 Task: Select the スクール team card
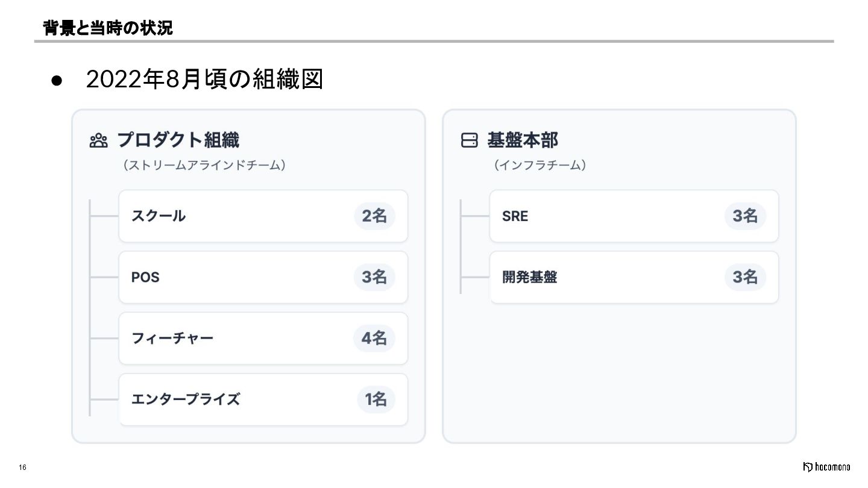click(263, 216)
